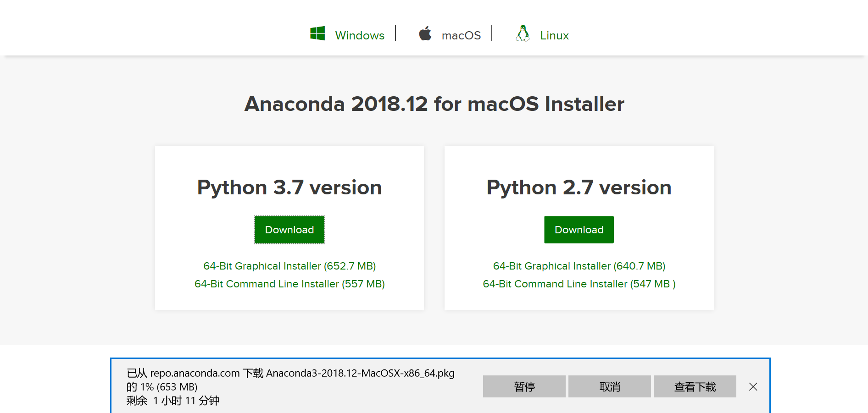Pause the download with 暂停 button
The image size is (868, 413).
(524, 386)
